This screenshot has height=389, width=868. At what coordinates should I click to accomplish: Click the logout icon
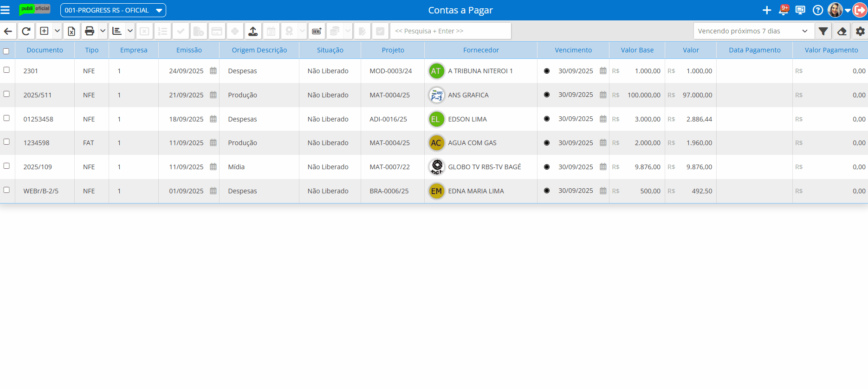tap(860, 10)
